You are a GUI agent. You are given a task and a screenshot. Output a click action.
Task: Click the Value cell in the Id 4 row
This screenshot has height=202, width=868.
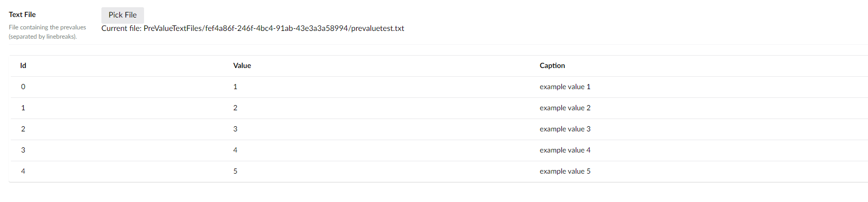coord(235,171)
